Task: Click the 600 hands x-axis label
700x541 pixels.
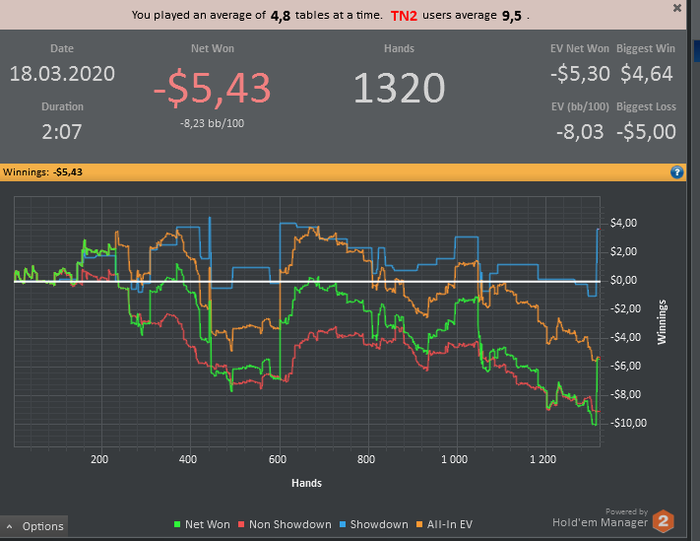Action: (x=277, y=459)
